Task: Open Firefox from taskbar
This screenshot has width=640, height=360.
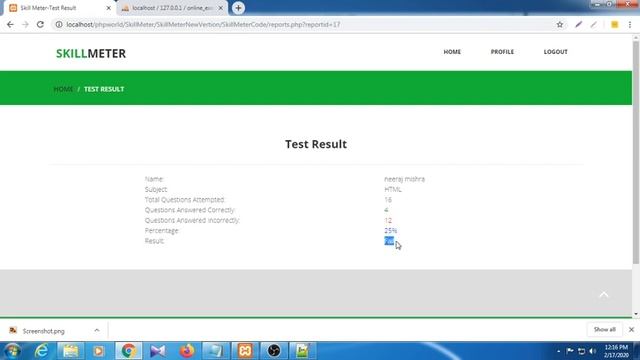Action: [187, 351]
